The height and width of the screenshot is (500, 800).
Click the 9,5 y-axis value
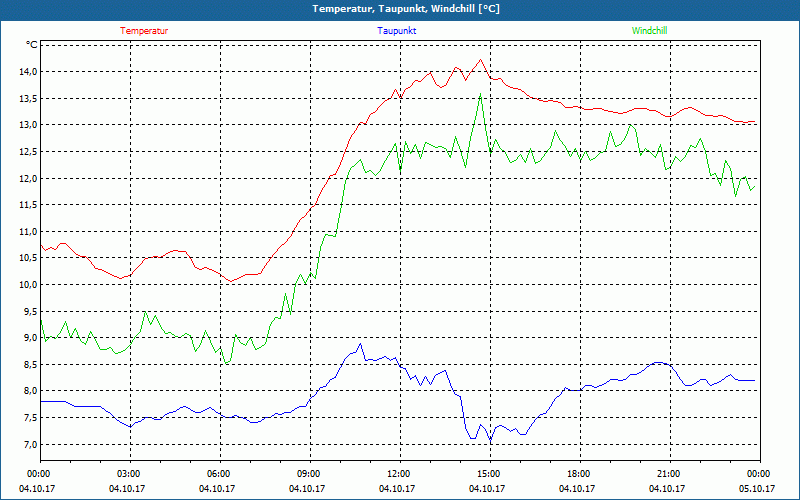[x=31, y=311]
